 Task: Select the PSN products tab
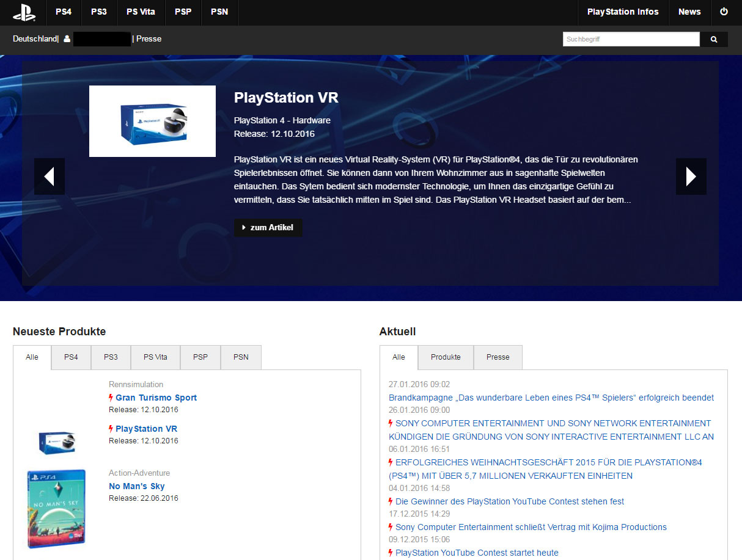tap(241, 357)
